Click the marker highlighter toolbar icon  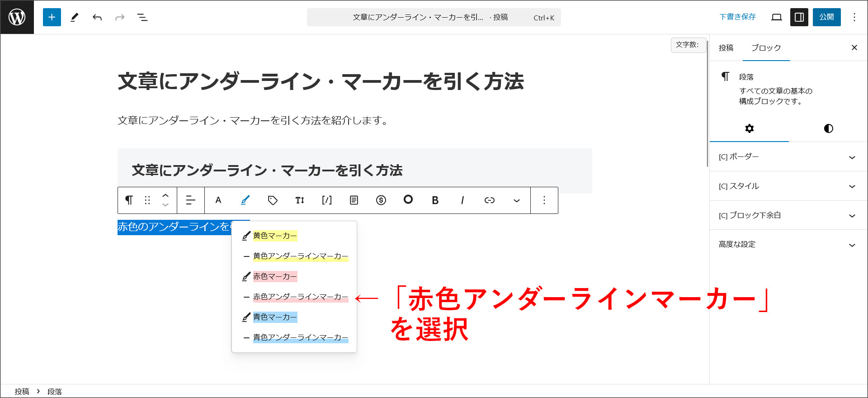(x=245, y=200)
